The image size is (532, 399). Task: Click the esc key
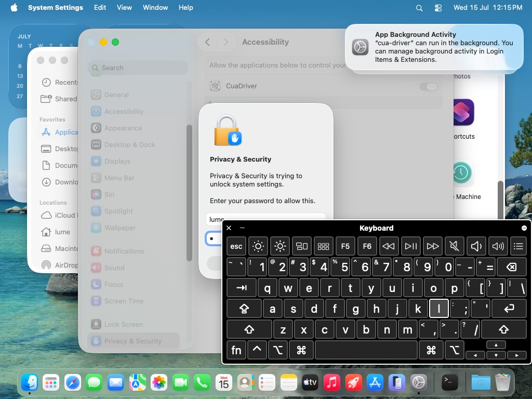[x=236, y=246]
